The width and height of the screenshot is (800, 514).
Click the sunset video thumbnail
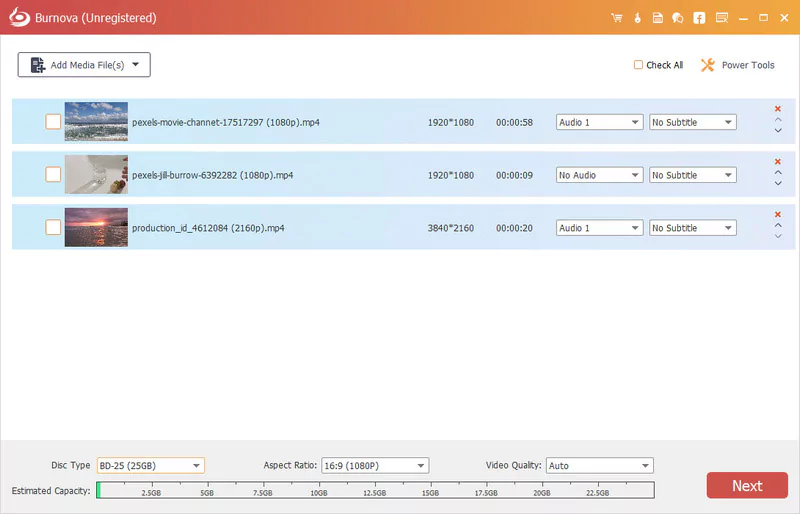96,228
